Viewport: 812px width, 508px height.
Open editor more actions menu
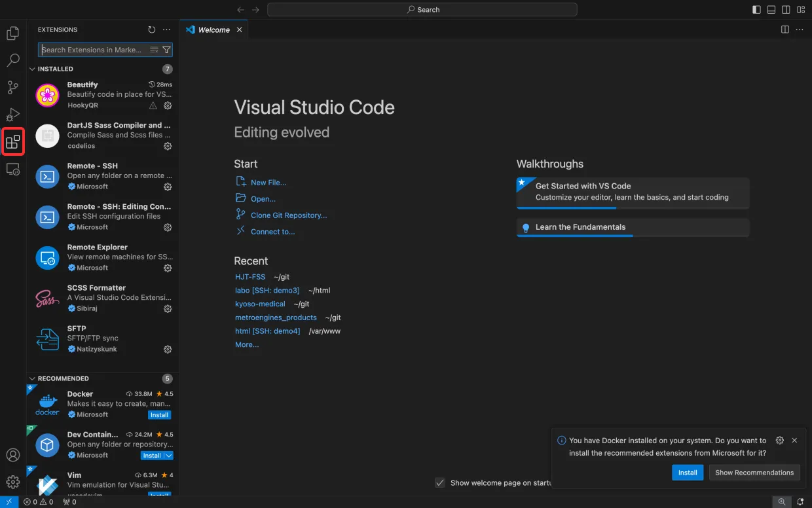(x=800, y=29)
